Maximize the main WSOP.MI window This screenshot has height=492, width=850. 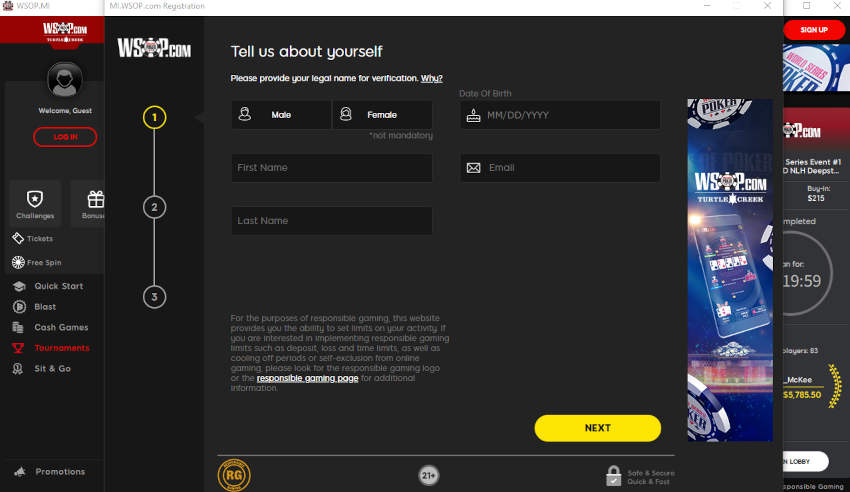(807, 5)
